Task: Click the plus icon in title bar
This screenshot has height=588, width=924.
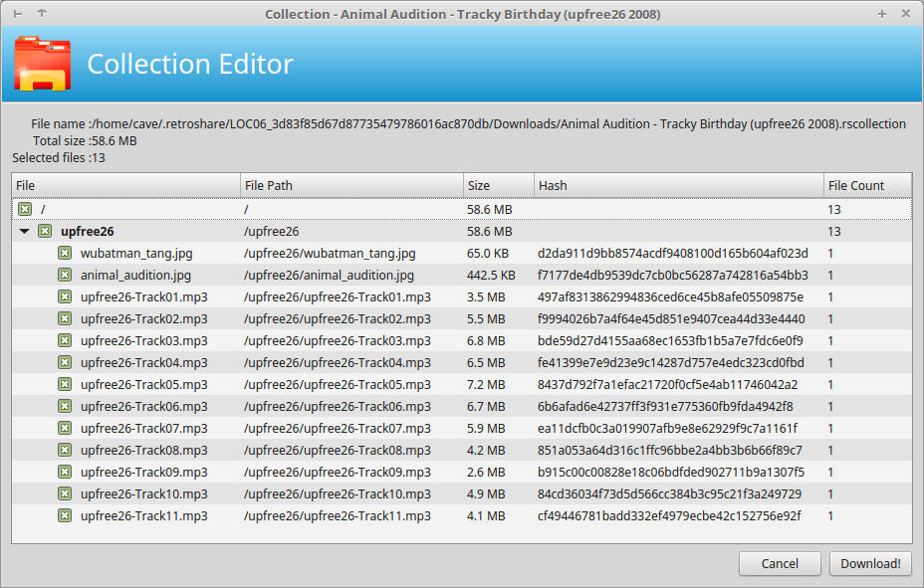Action: click(x=881, y=14)
